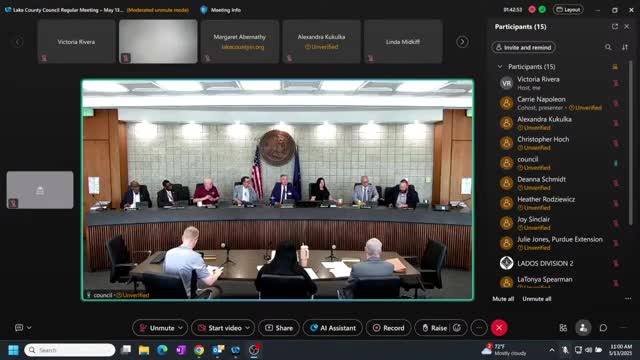This screenshot has width=640, height=360.
Task: Open the taskbar clock showing 11:00 AM
Action: pyautogui.click(x=621, y=350)
